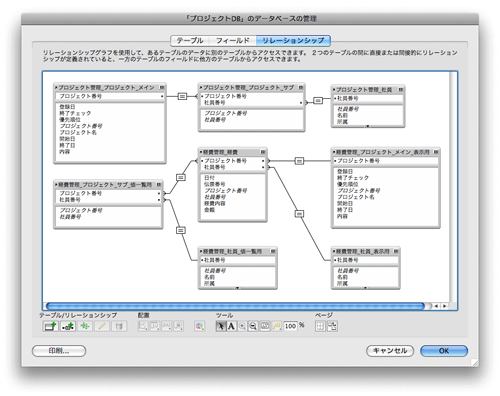Switch to the フィールド tab
Screen dimensions: 500x396
coord(233,41)
